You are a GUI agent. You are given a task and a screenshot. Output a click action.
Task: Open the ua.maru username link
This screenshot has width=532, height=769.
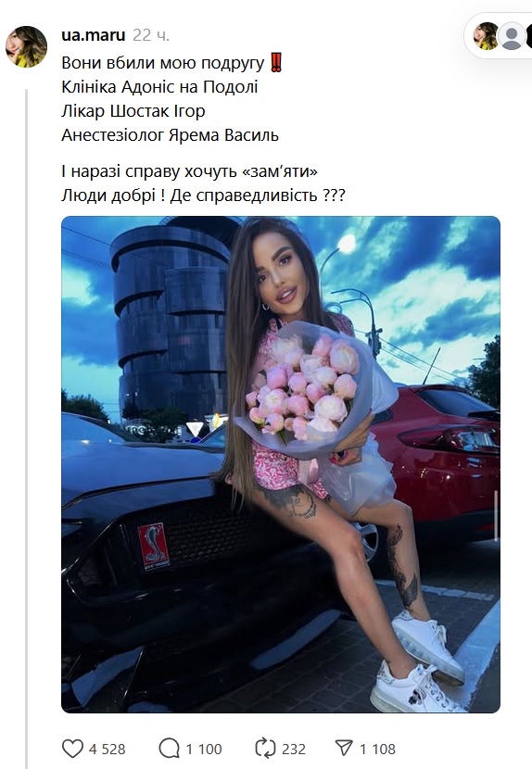pyautogui.click(x=94, y=35)
